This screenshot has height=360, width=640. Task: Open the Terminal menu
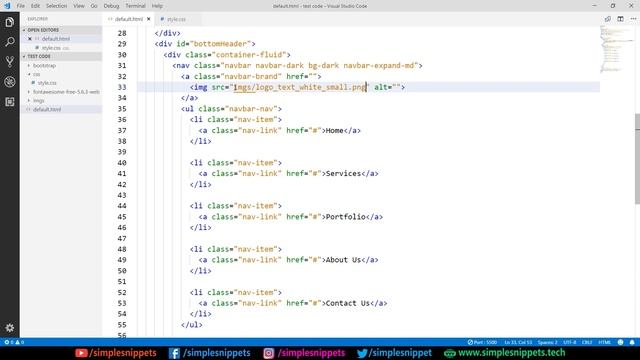135,6
